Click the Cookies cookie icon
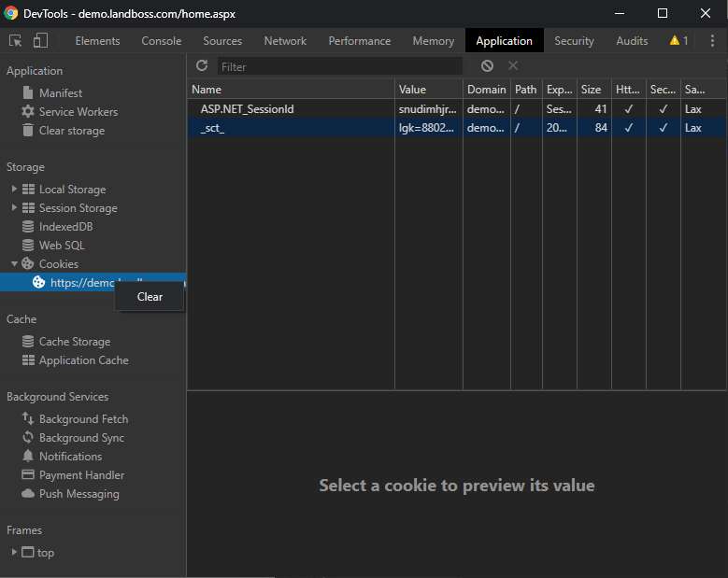The width and height of the screenshot is (728, 578). tap(28, 263)
